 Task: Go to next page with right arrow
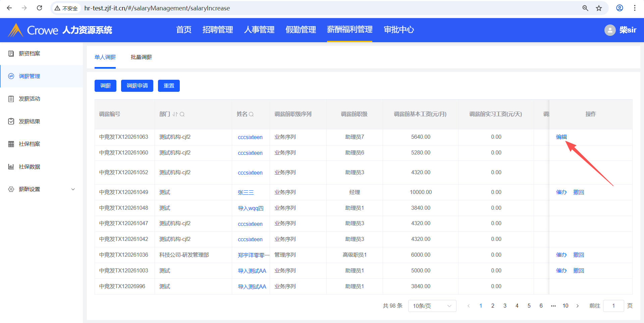point(578,306)
